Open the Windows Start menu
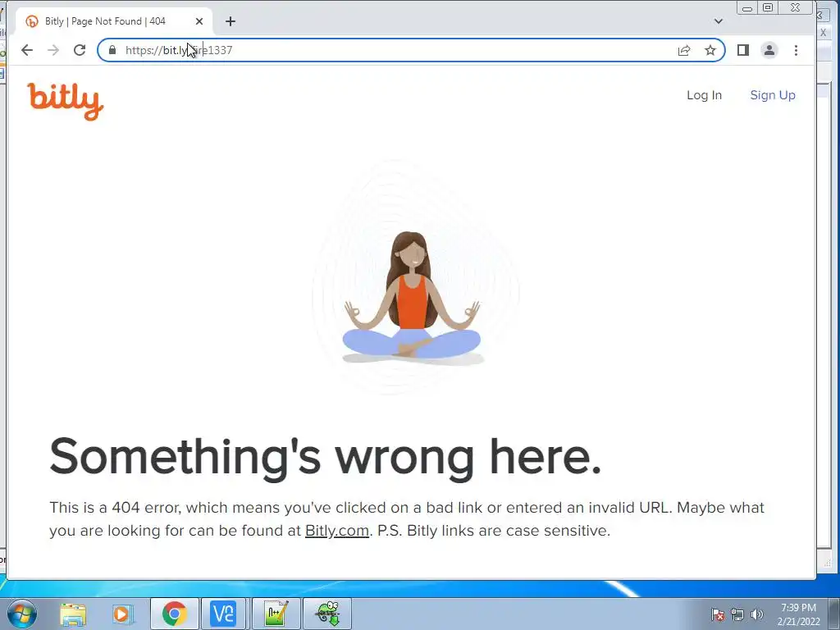840x630 pixels. point(22,614)
